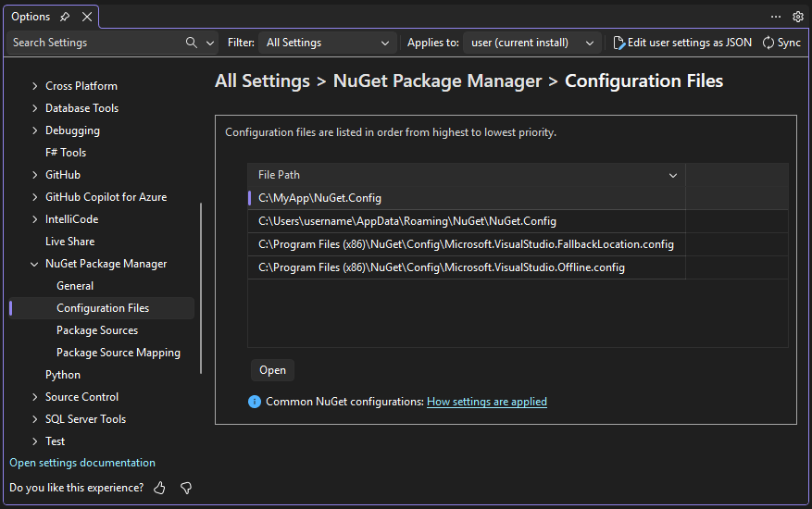
Task: Open NuGet General settings
Action: tap(75, 286)
